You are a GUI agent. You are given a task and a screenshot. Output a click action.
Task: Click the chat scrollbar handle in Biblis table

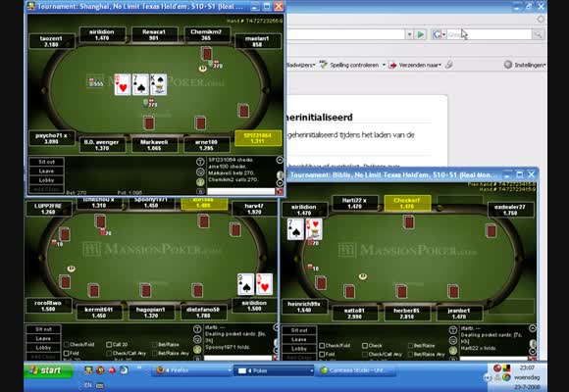tap(533, 343)
